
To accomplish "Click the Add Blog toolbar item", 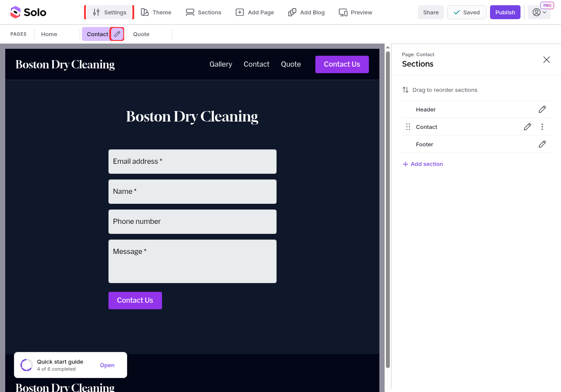I will [307, 12].
